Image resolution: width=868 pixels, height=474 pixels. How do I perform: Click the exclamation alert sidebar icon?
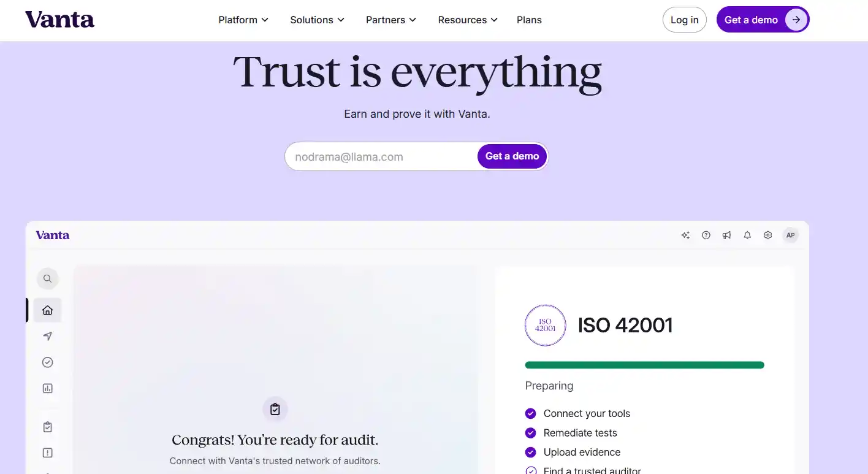click(x=47, y=453)
